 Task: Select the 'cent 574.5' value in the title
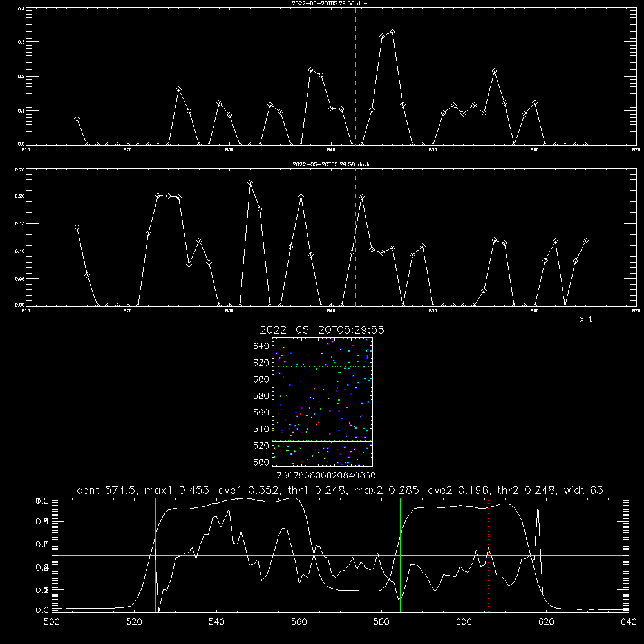point(109,490)
